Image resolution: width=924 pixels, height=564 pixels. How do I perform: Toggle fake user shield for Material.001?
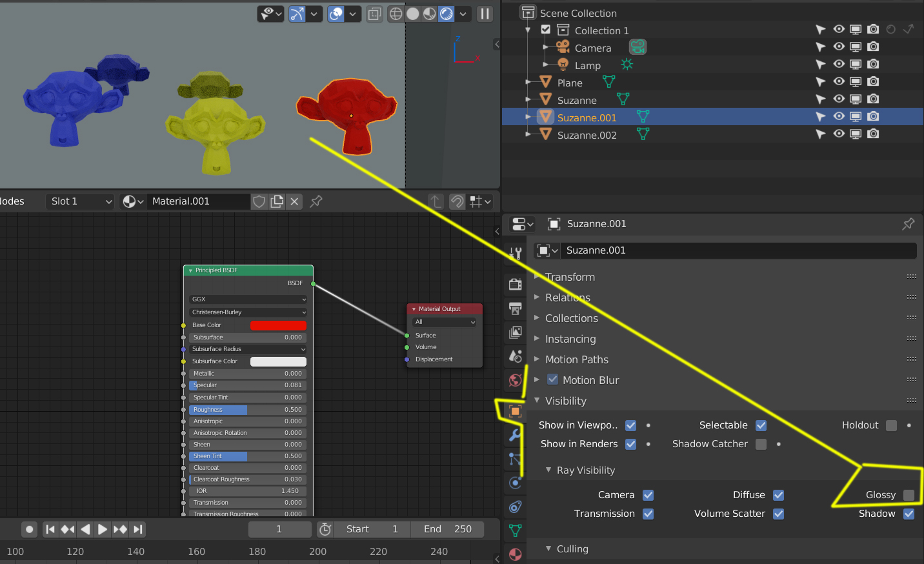coord(259,201)
